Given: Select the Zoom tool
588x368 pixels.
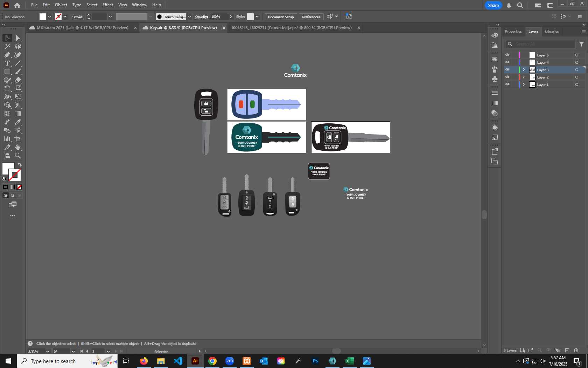Looking at the screenshot, I should [18, 156].
